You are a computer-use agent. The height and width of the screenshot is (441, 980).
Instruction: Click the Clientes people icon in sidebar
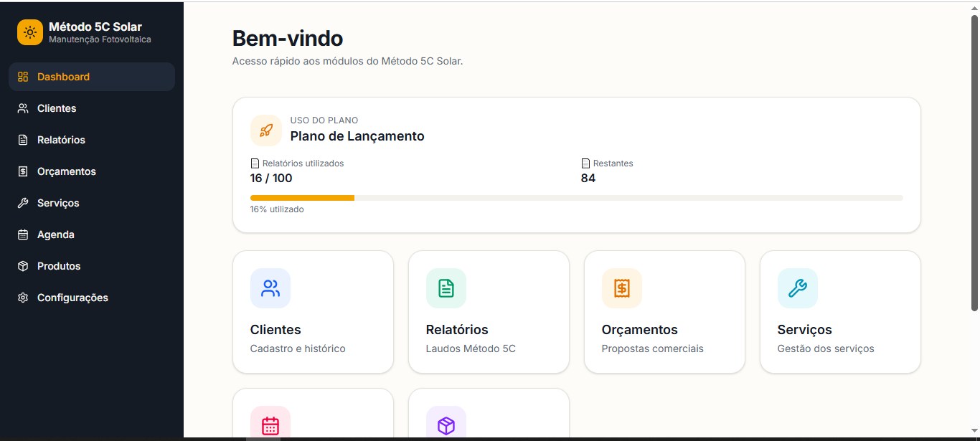(23, 108)
